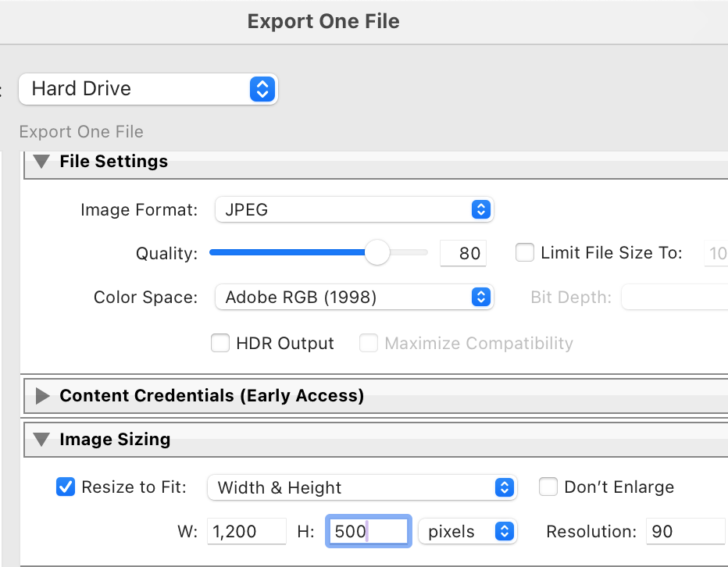This screenshot has width=728, height=567.
Task: Open the pixels unit dropdown
Action: tap(467, 532)
